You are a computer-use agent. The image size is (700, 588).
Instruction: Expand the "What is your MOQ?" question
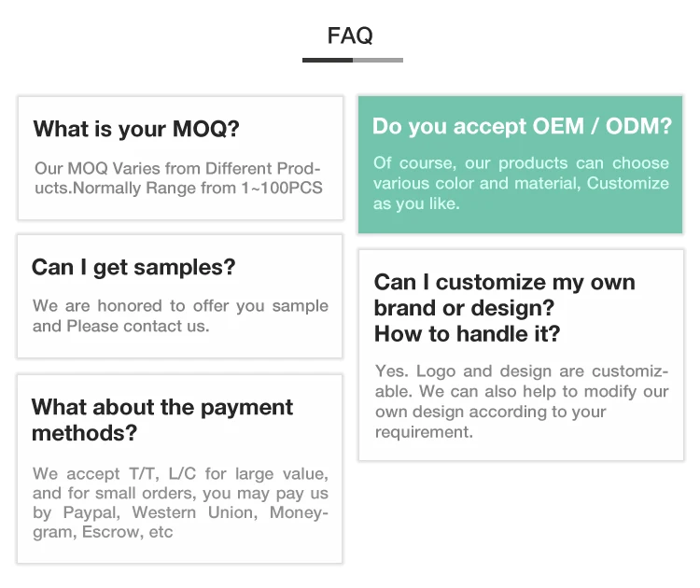click(x=136, y=129)
